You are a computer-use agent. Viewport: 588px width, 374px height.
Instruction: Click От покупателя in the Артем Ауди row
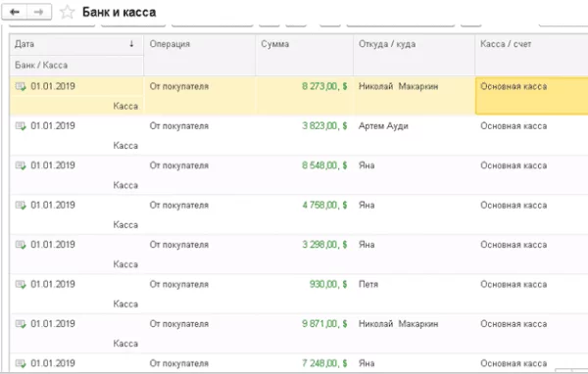[179, 126]
